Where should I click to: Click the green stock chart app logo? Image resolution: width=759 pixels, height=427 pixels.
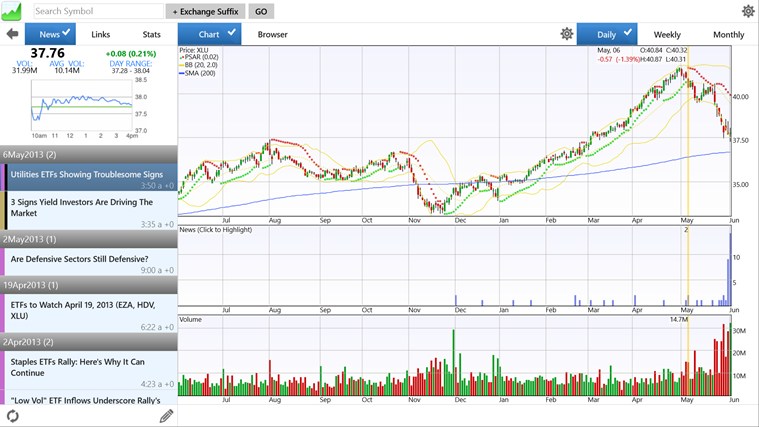tap(14, 11)
